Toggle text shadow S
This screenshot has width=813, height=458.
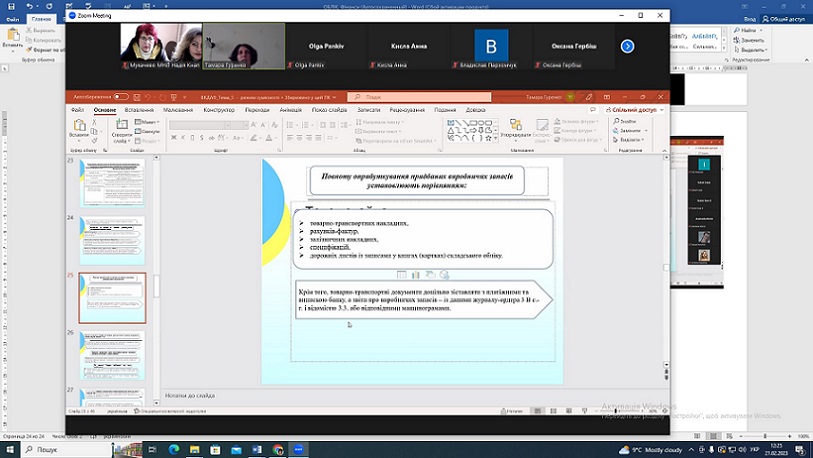coord(202,138)
